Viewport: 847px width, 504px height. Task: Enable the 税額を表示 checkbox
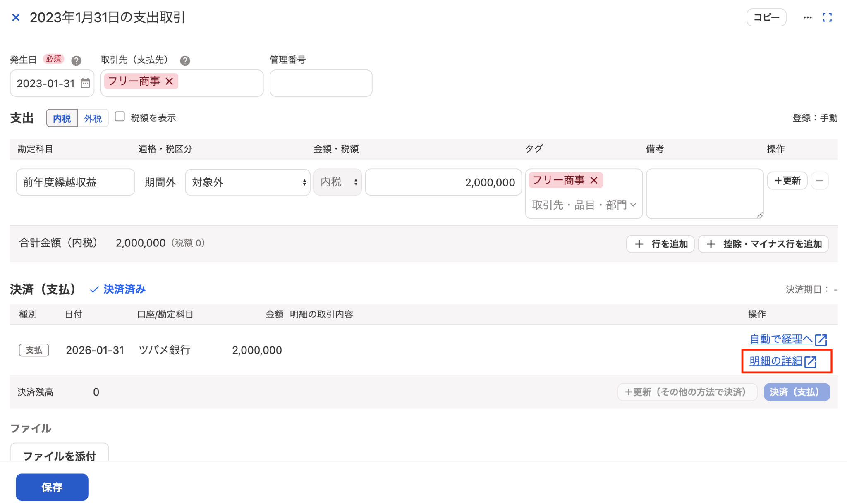click(120, 117)
